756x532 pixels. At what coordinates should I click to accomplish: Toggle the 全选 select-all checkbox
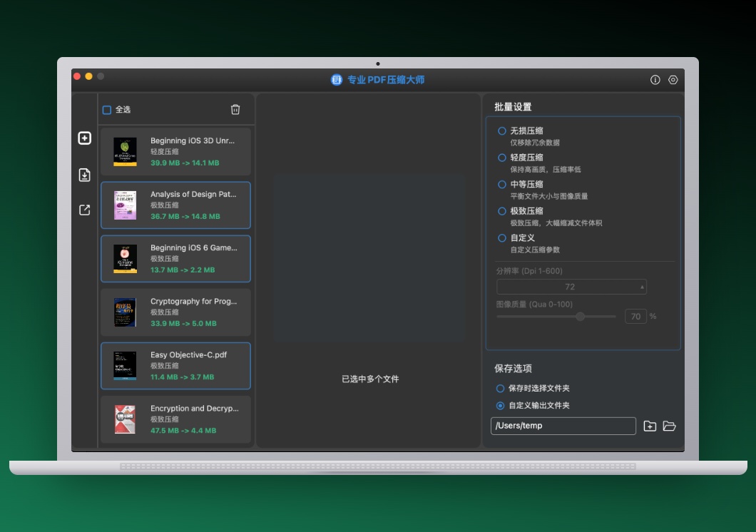point(107,110)
